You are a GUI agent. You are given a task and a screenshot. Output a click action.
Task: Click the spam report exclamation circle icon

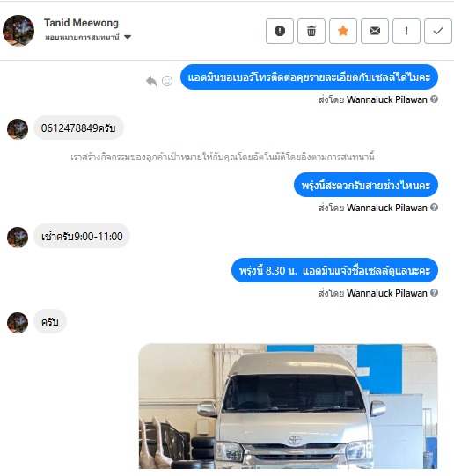(x=280, y=31)
